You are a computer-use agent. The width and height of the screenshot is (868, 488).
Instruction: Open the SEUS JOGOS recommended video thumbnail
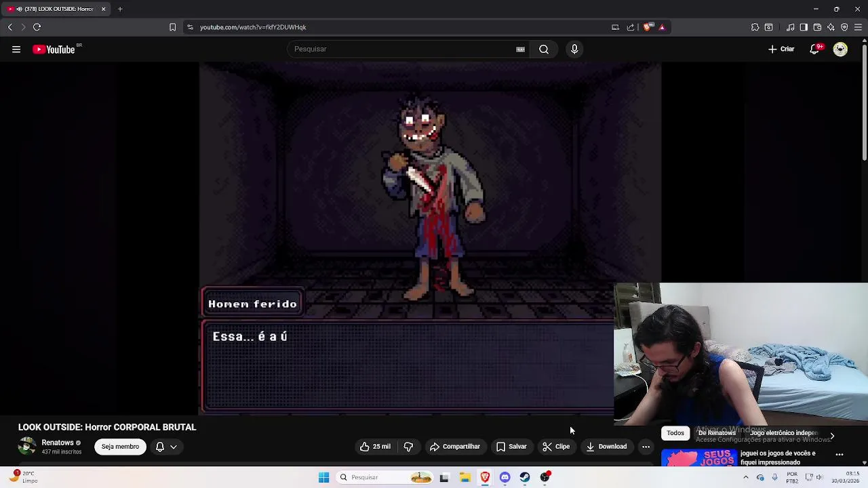point(698,458)
